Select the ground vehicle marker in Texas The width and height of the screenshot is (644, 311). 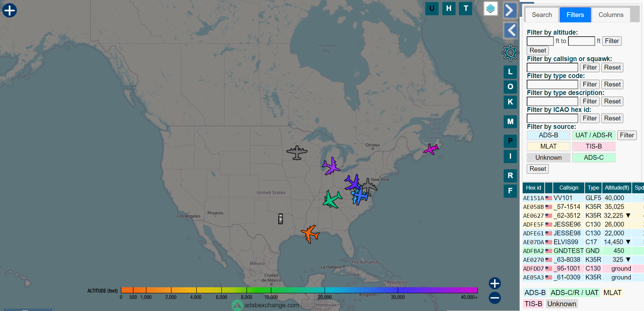[281, 219]
